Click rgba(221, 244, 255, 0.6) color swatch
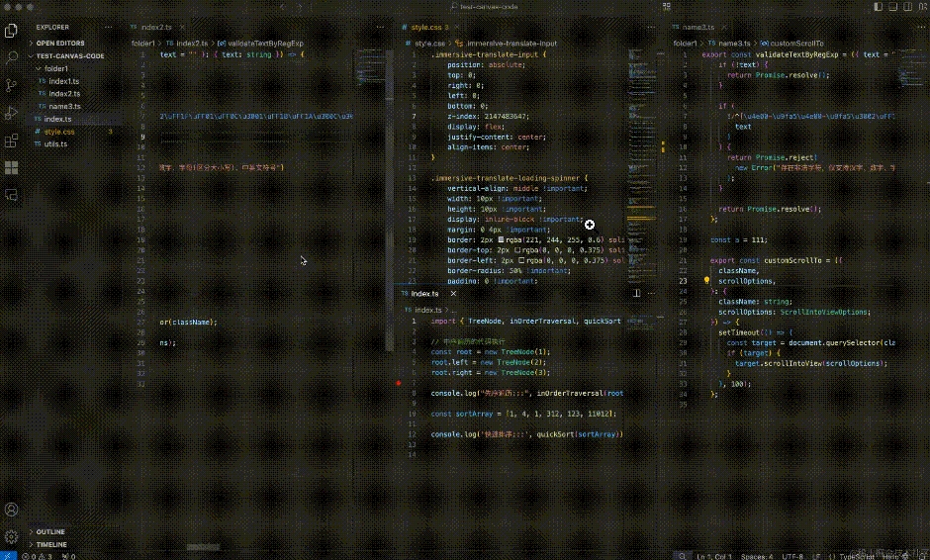The height and width of the screenshot is (560, 930). point(502,239)
